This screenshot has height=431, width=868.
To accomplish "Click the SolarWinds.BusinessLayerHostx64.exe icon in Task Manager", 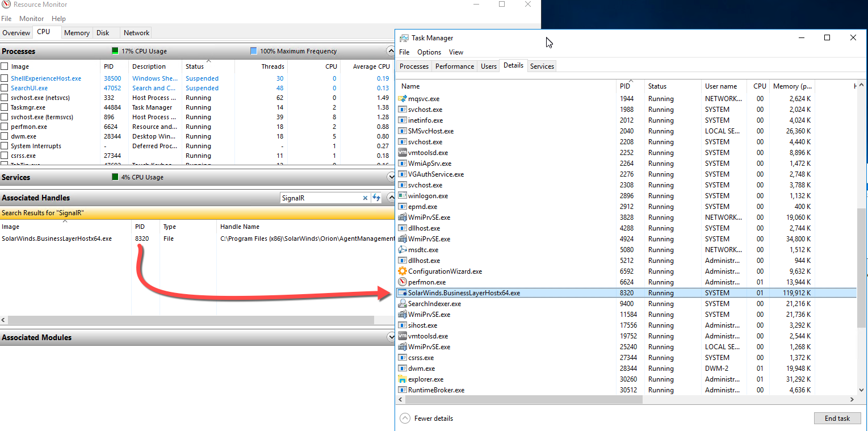I will click(402, 293).
